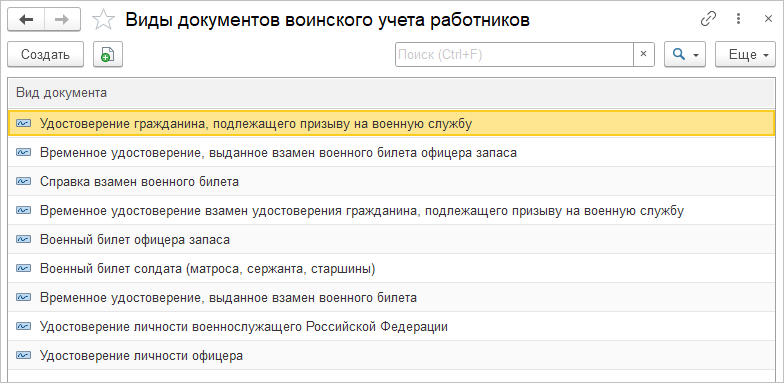Select row Военный билет офицера запаса
The width and height of the screenshot is (784, 383).
[392, 240]
